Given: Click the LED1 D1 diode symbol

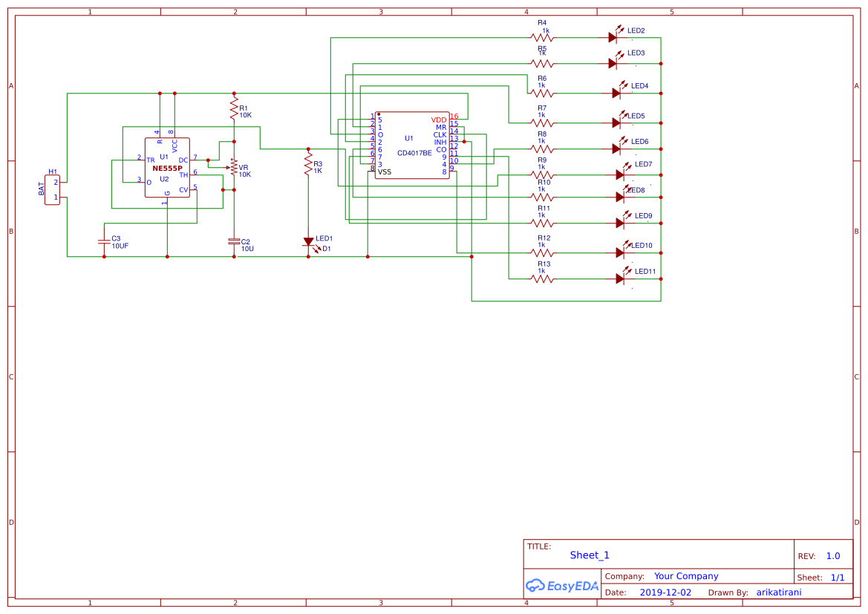Looking at the screenshot, I should tap(310, 244).
